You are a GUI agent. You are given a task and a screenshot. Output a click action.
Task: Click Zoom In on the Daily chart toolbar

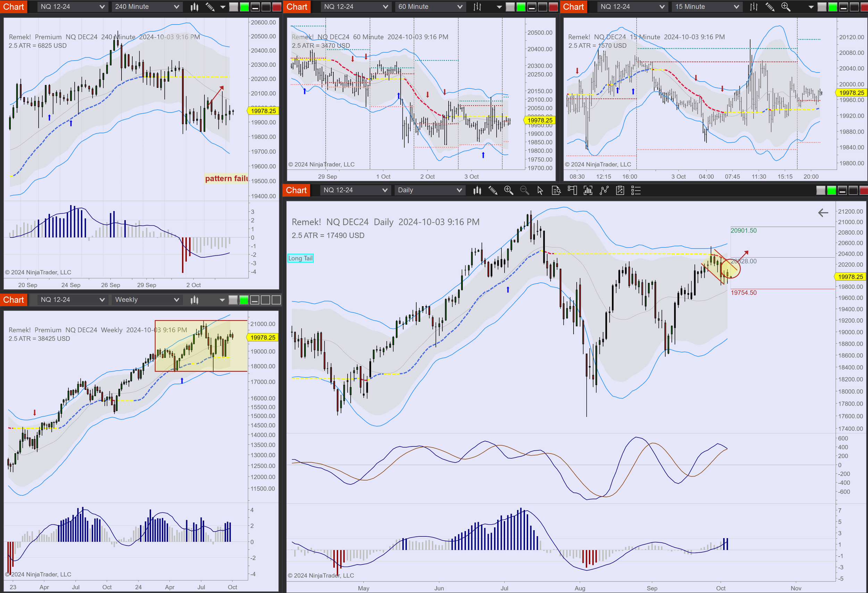click(x=508, y=191)
